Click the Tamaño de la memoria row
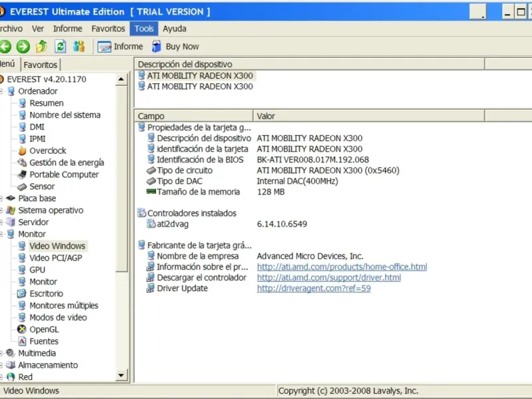This screenshot has height=399, width=532. (215, 192)
